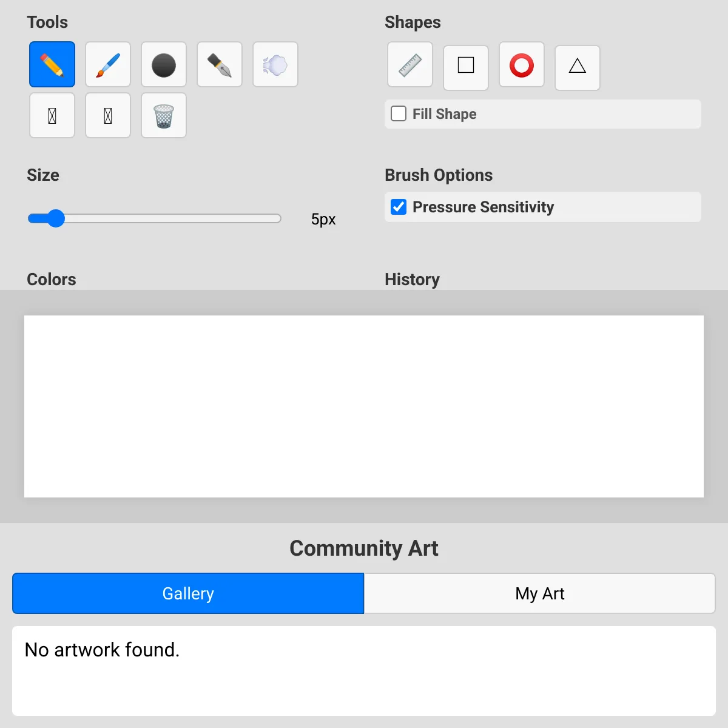The image size is (728, 728).
Task: Activate the spray cloud tool
Action: click(x=275, y=64)
